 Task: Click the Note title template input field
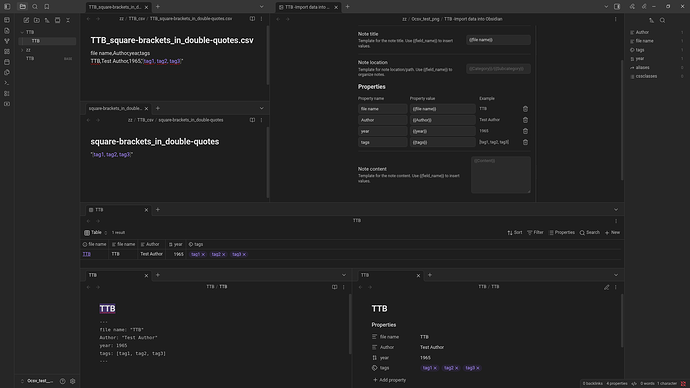[498, 40]
